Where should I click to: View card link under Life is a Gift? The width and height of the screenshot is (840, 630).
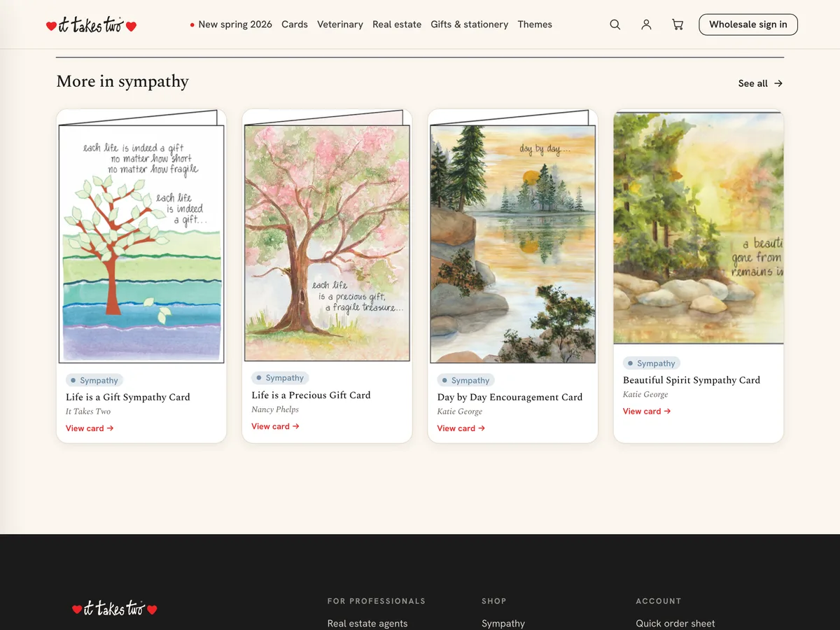point(90,428)
